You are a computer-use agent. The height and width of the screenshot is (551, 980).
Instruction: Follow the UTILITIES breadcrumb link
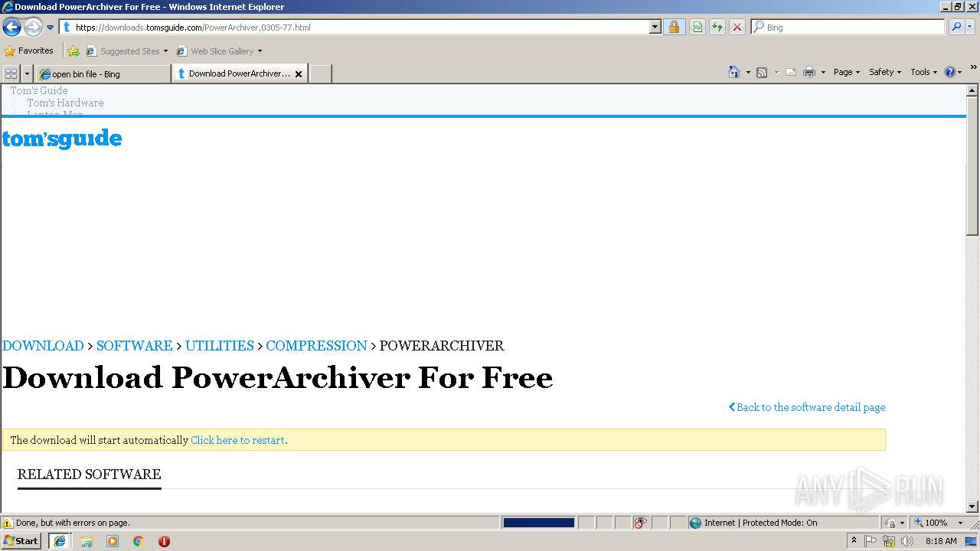point(219,346)
